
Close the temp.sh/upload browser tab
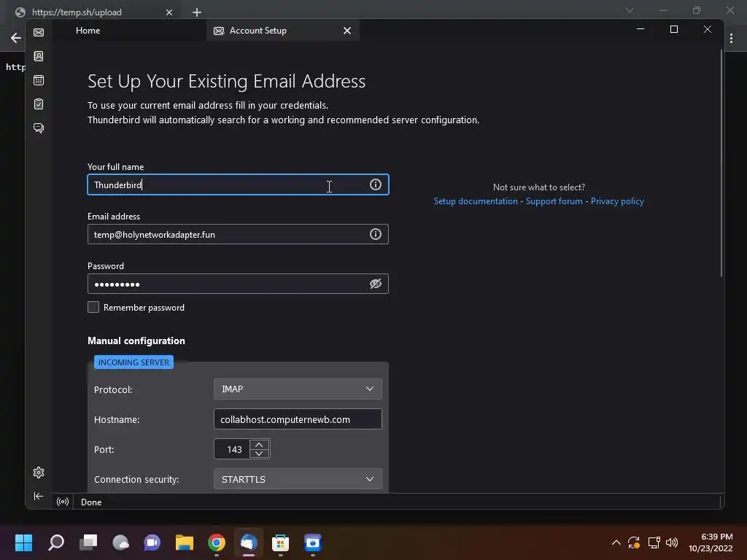(x=169, y=12)
